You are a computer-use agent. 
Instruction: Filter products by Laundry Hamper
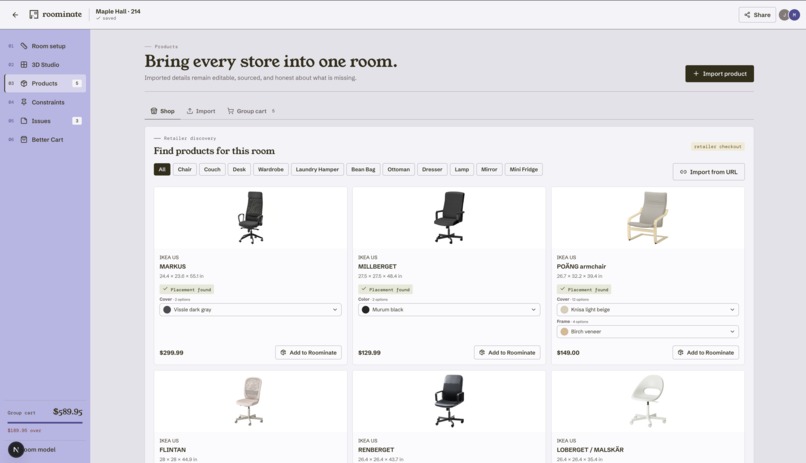[x=317, y=170]
